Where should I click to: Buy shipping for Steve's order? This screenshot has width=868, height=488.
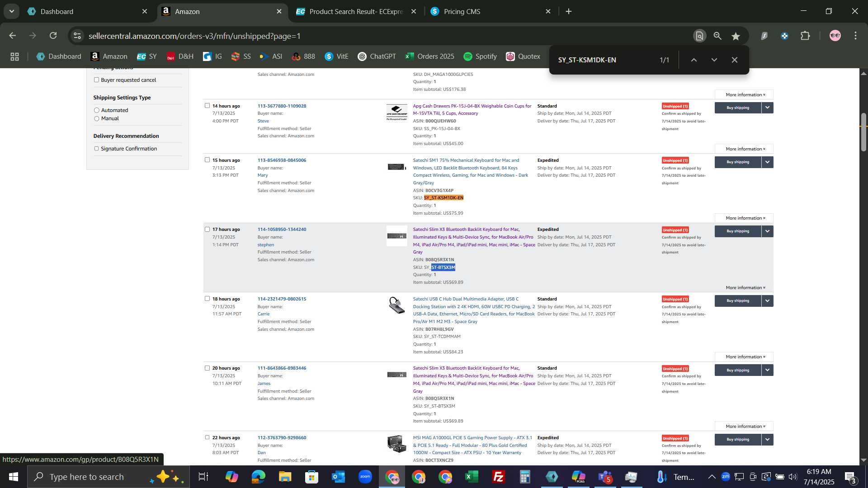(x=738, y=108)
